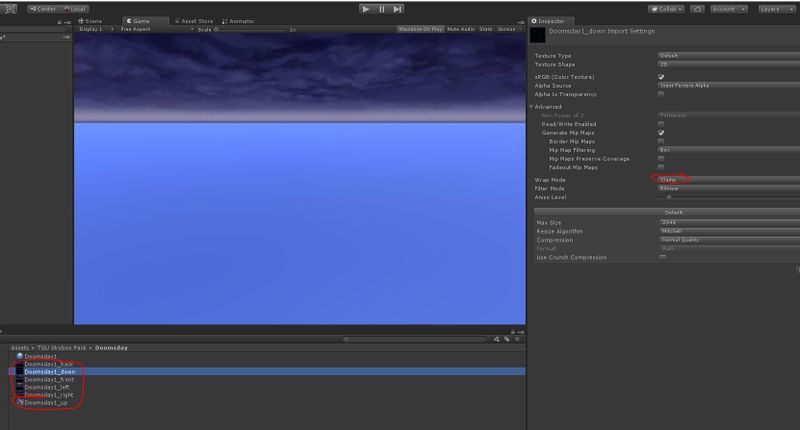
Task: Open the Free Aspect dropdown
Action: 156,29
